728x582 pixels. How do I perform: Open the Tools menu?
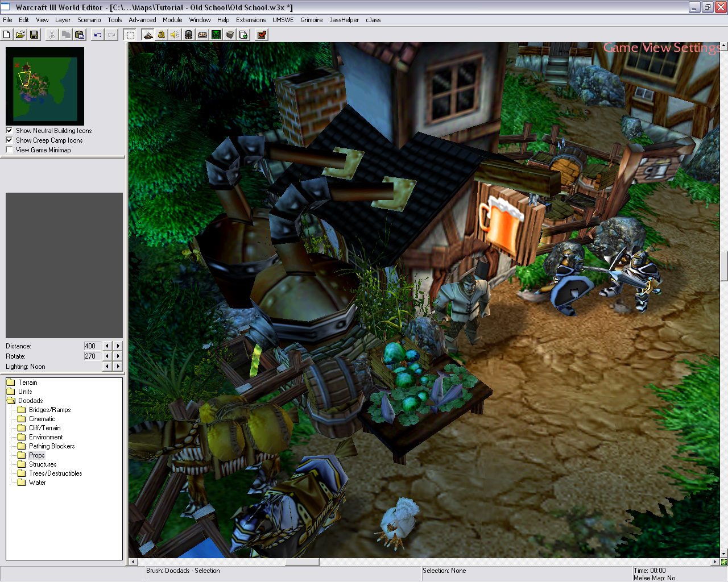point(115,20)
